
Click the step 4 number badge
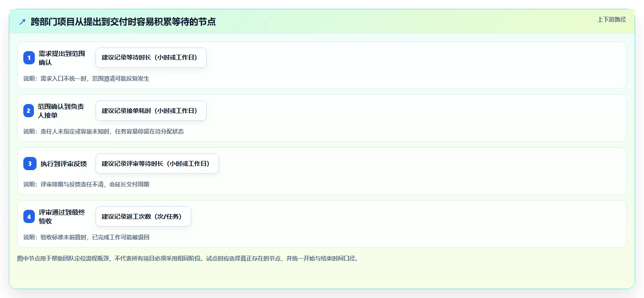[x=29, y=216]
